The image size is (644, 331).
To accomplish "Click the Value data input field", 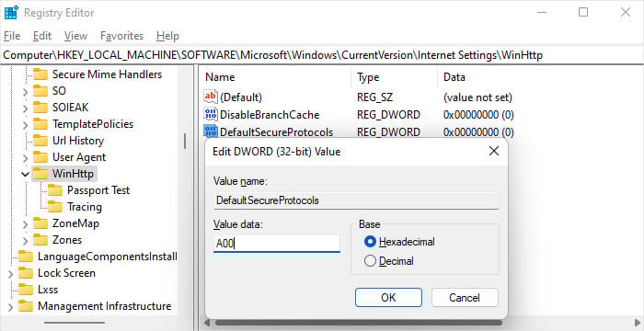I will tap(276, 244).
